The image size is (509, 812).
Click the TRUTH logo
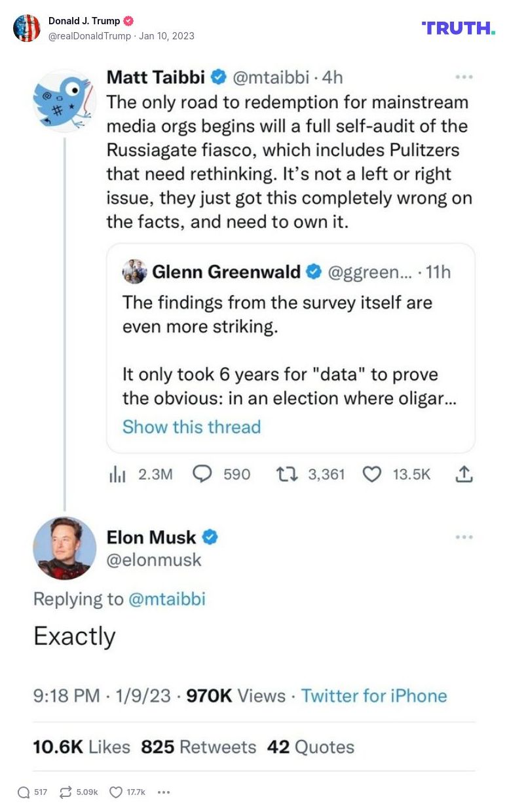coord(458,28)
